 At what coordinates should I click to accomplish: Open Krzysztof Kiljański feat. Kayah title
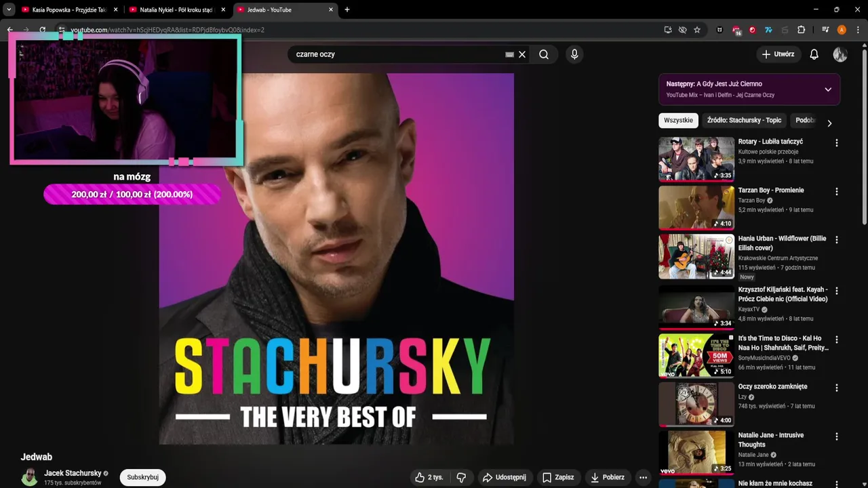pyautogui.click(x=783, y=294)
